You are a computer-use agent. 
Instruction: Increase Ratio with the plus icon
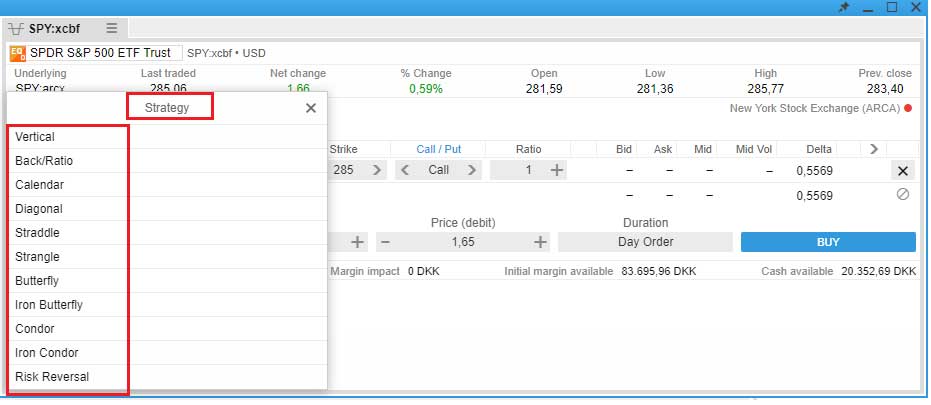pos(556,170)
